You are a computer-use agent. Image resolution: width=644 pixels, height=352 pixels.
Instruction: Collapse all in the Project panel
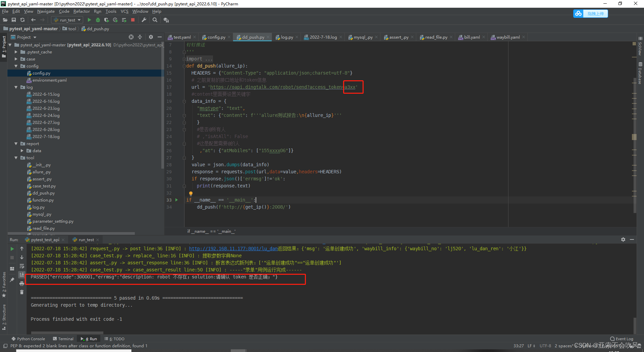pos(140,37)
